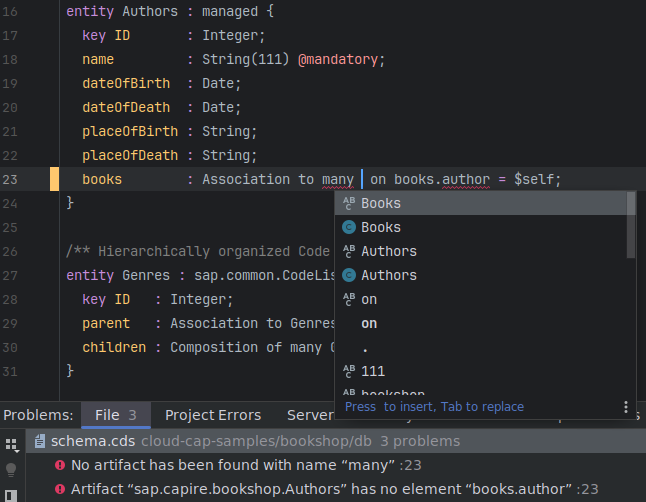Click 'Press to insert, Tab to replace' hint
This screenshot has width=646, height=502.
pyautogui.click(x=434, y=407)
